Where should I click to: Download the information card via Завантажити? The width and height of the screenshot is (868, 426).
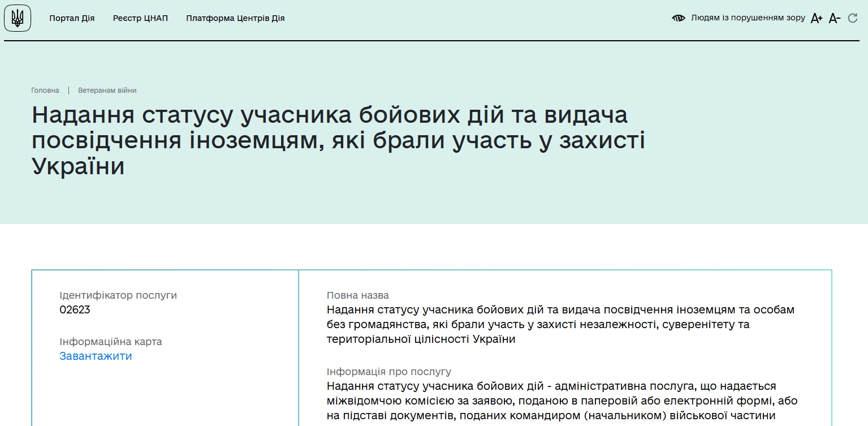pos(96,356)
